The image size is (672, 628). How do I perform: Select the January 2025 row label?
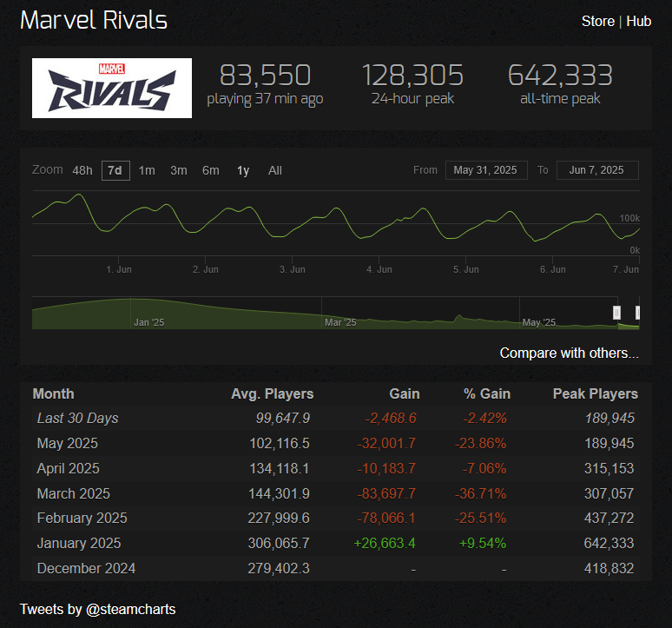79,543
